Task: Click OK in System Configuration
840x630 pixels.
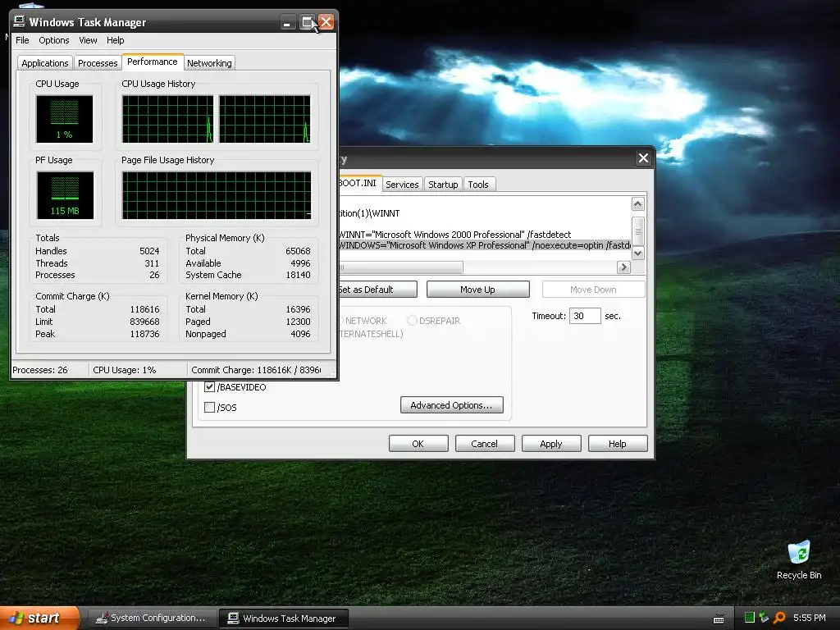Action: point(418,444)
